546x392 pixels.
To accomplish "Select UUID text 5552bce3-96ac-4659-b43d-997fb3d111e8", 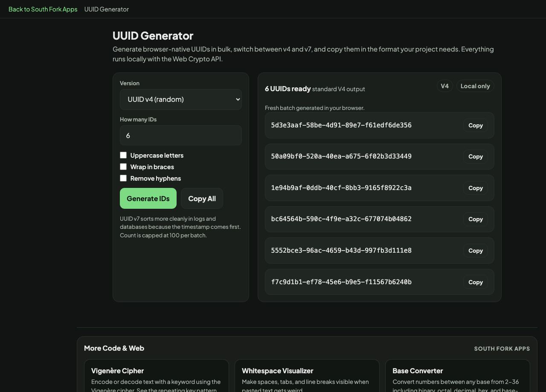I will pyautogui.click(x=341, y=251).
